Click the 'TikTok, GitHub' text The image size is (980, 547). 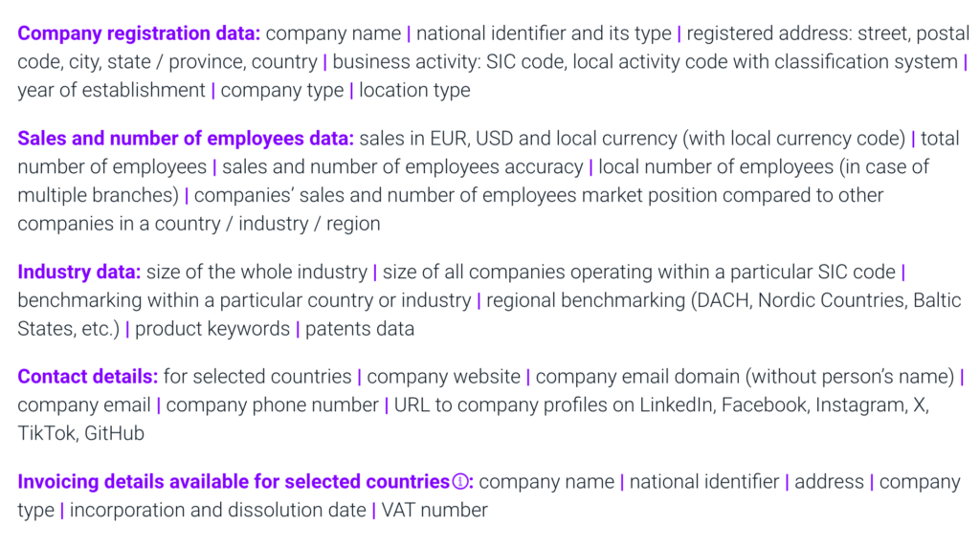pos(80,434)
